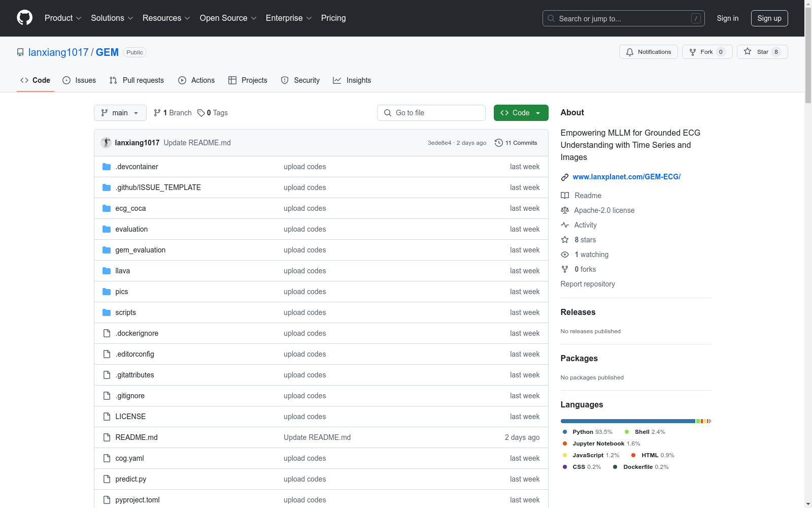Click the eye icon beside watching
This screenshot has width=812, height=508.
(565, 255)
